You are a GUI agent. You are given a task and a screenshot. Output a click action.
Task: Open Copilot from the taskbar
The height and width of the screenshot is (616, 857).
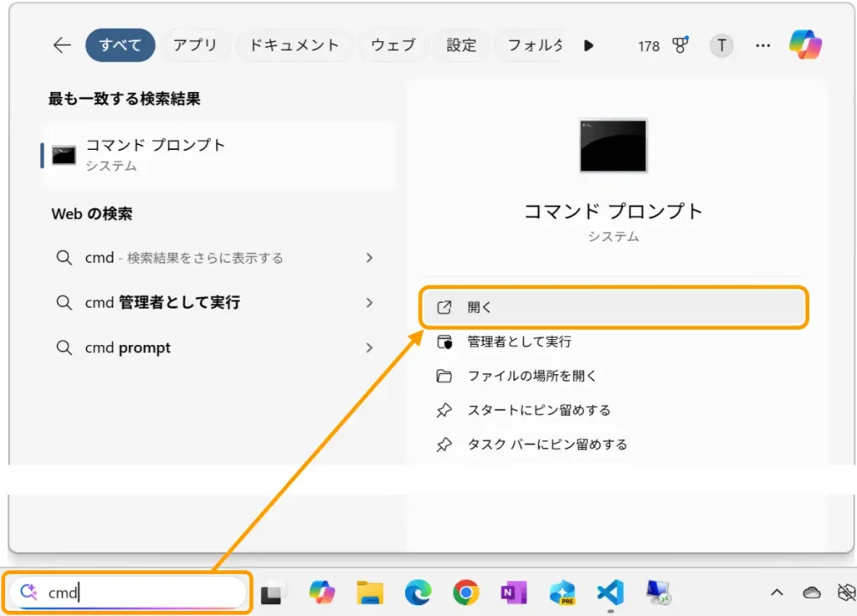coord(321,593)
